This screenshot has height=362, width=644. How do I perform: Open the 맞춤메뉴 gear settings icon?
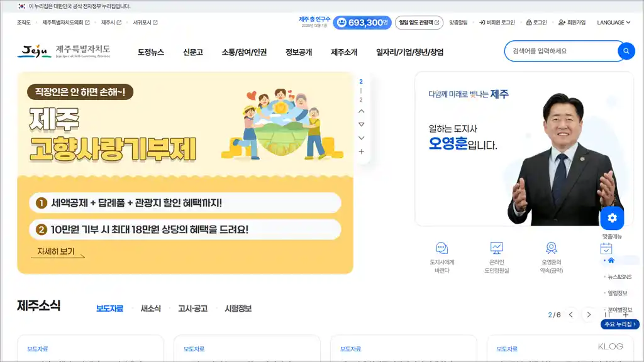(x=611, y=217)
